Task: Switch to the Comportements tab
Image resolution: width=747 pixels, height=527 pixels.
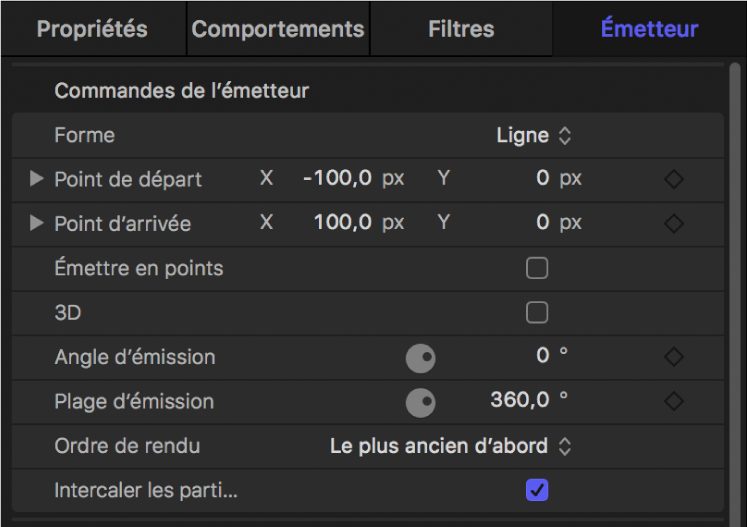Action: [x=278, y=29]
